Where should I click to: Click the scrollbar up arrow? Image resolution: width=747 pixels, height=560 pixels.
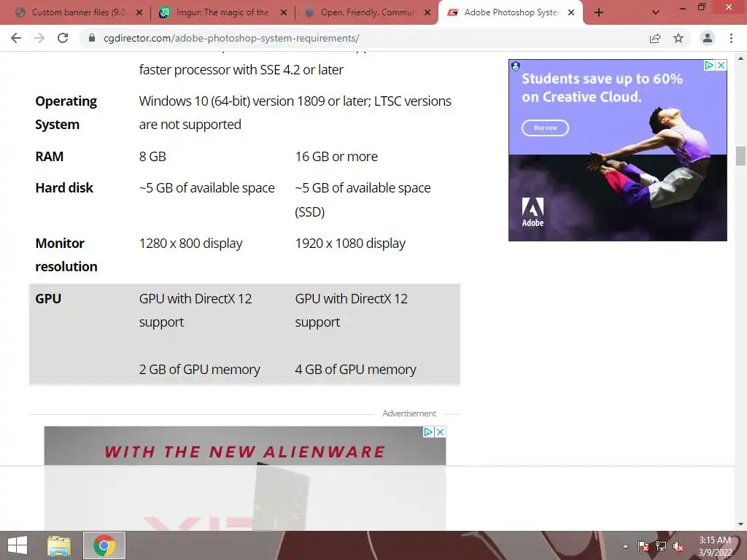[x=740, y=58]
